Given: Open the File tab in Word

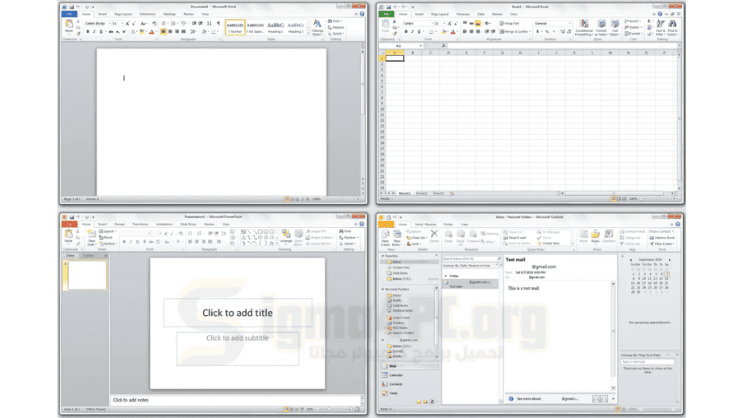Looking at the screenshot, I should click(x=70, y=14).
